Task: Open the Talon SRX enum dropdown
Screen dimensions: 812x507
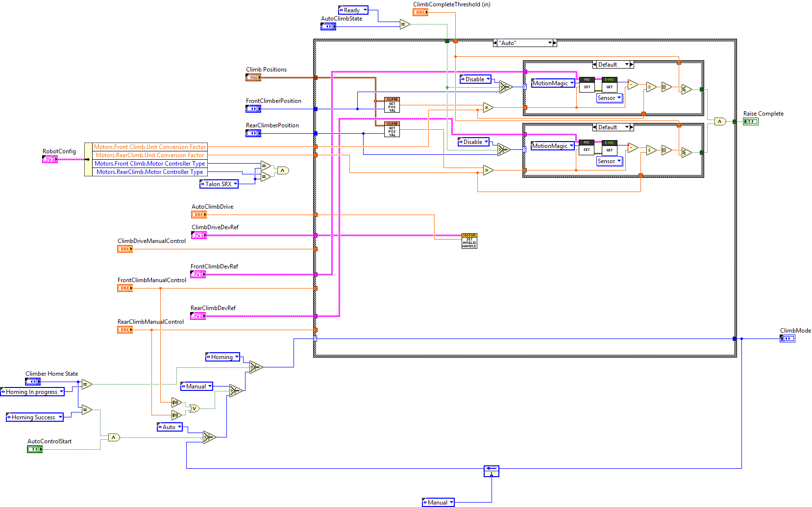Action: coord(235,184)
